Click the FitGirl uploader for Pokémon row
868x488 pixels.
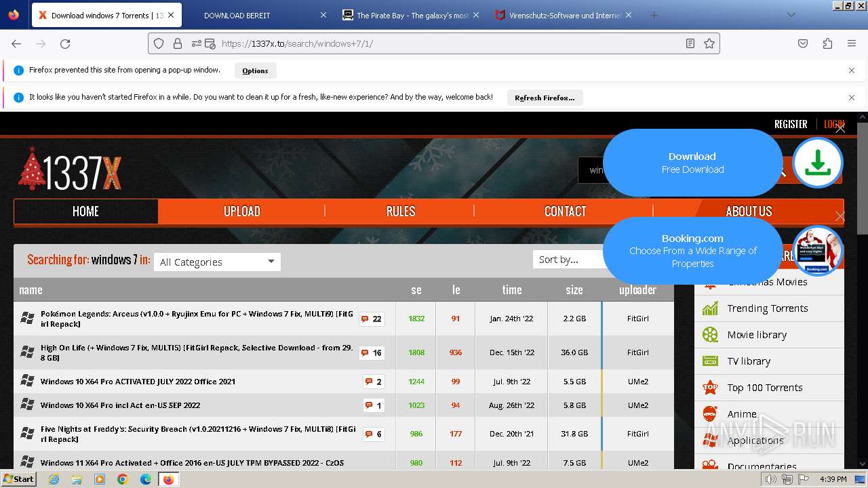[x=637, y=319]
